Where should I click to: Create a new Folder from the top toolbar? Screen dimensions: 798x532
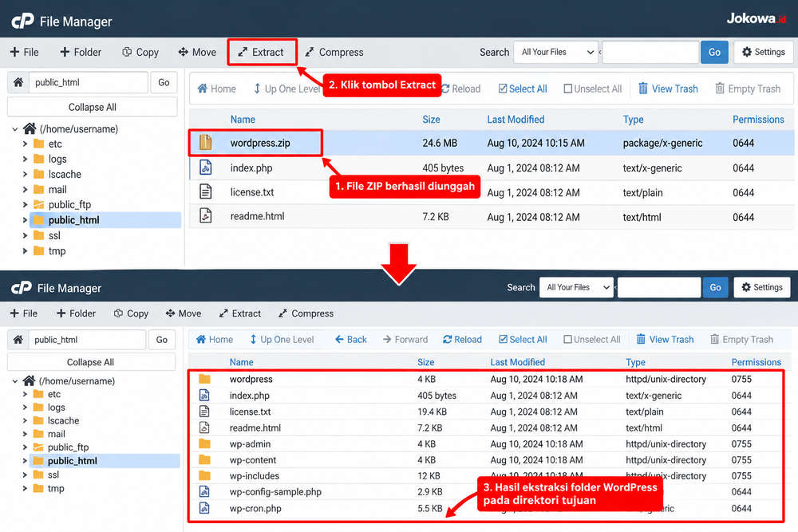point(81,53)
